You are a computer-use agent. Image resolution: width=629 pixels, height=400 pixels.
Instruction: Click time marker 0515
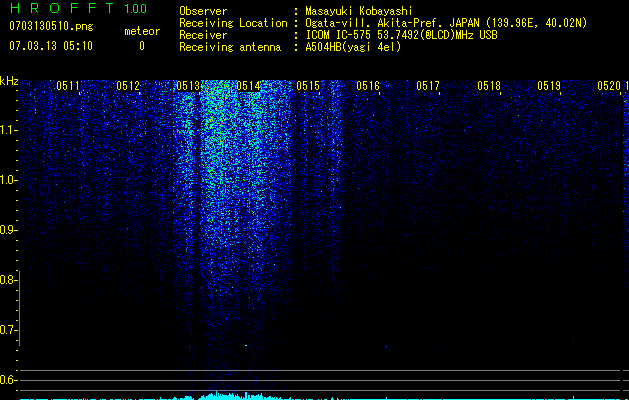[x=308, y=86]
